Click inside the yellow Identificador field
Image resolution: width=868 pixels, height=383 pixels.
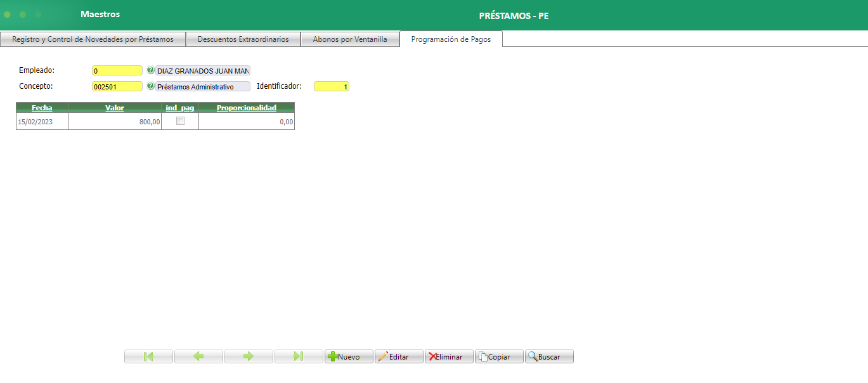[x=331, y=86]
